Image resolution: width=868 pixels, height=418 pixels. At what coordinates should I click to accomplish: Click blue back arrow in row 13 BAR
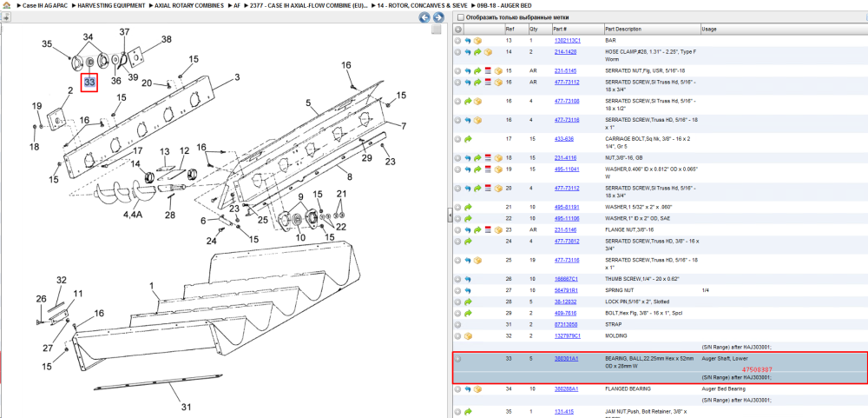[x=467, y=41]
